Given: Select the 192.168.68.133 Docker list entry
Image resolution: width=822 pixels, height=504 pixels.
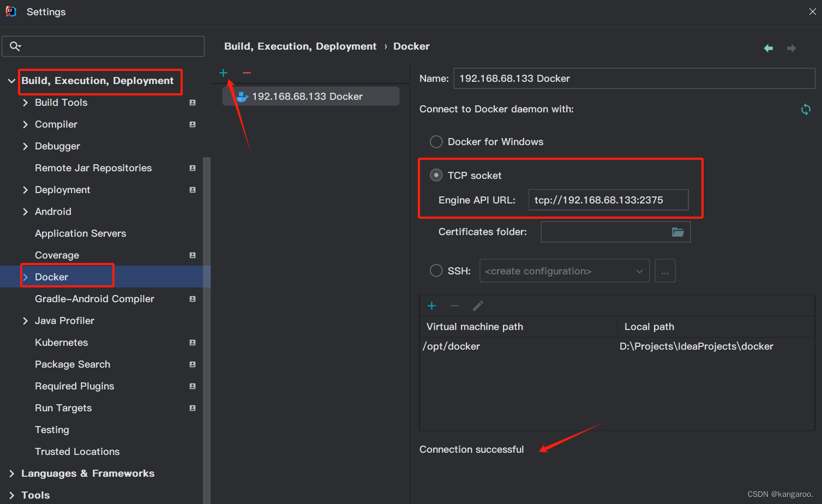Looking at the screenshot, I should pos(311,97).
